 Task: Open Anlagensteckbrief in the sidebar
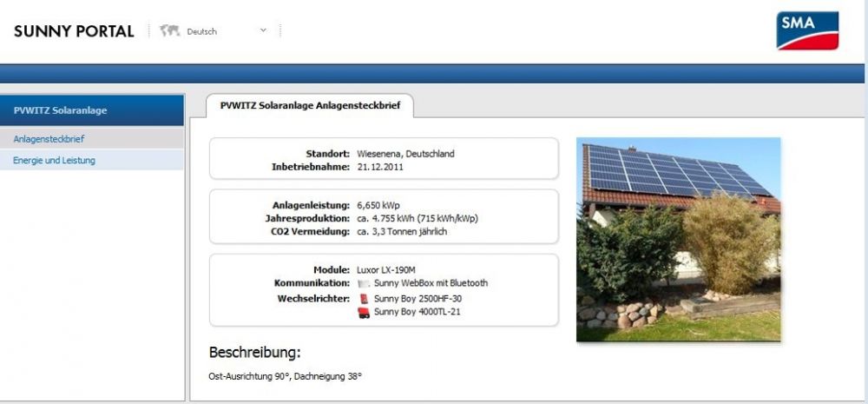[92, 138]
